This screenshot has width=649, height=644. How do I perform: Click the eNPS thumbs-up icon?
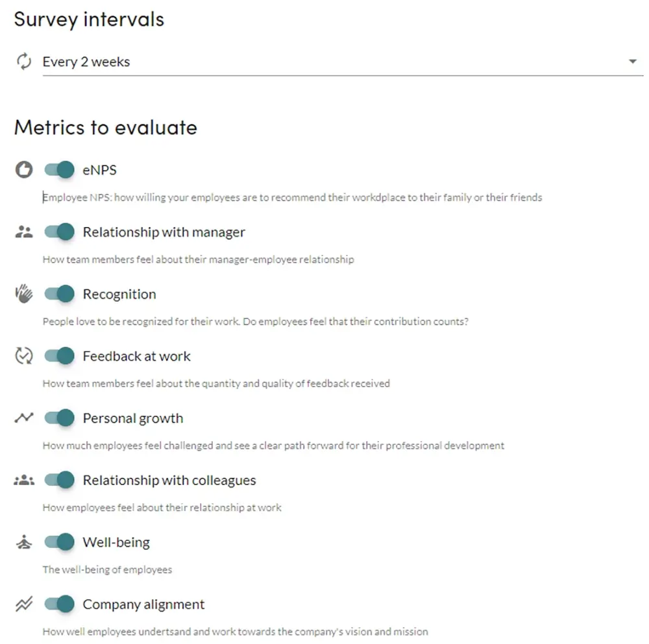pyautogui.click(x=24, y=169)
